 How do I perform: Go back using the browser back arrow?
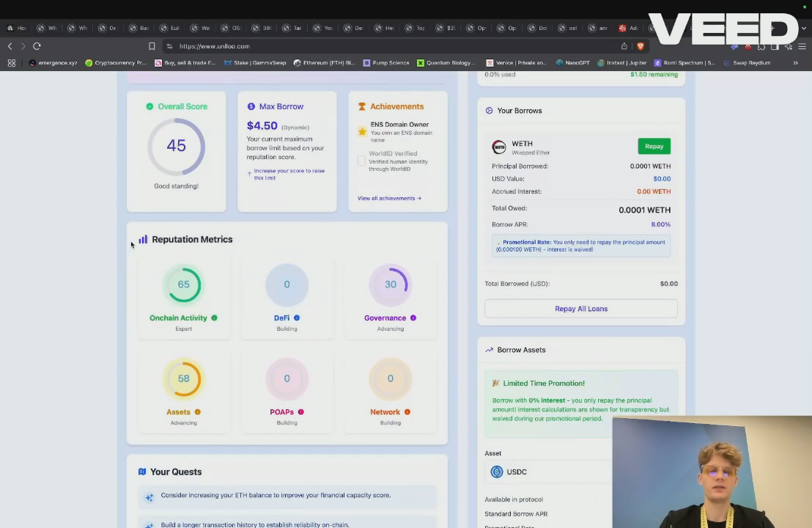point(10,46)
